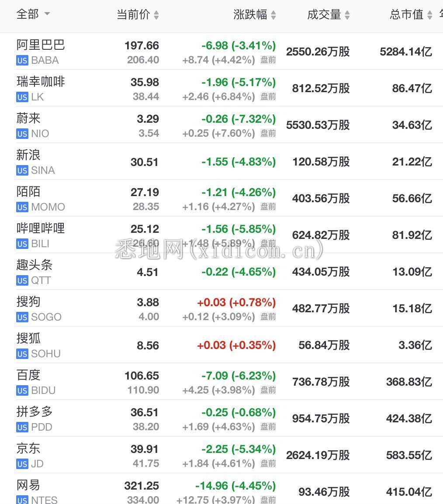Click the 成交量 column header
The height and width of the screenshot is (504, 443).
324,14
